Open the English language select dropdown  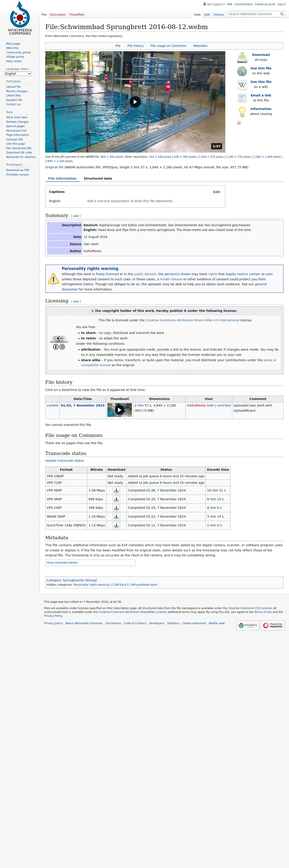[18, 74]
